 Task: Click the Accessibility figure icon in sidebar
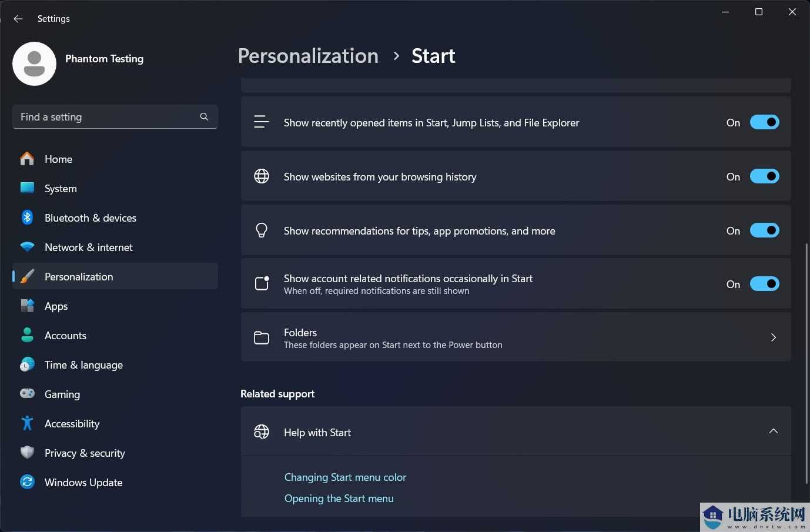pyautogui.click(x=27, y=423)
